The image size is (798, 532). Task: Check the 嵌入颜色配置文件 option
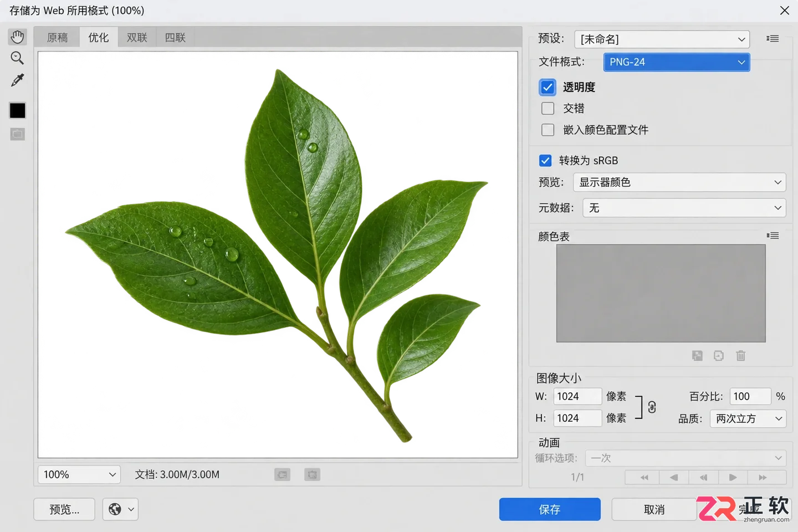pyautogui.click(x=548, y=130)
